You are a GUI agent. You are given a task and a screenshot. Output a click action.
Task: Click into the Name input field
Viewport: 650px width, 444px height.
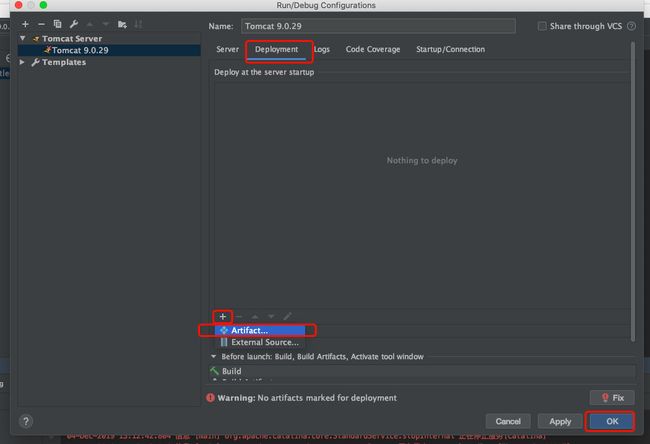[x=378, y=26]
